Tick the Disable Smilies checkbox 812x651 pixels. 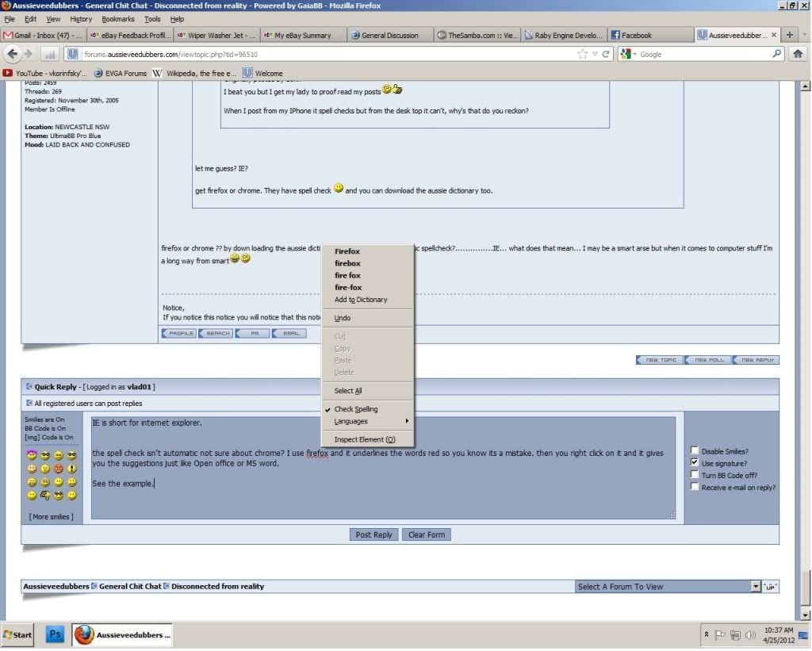(695, 451)
